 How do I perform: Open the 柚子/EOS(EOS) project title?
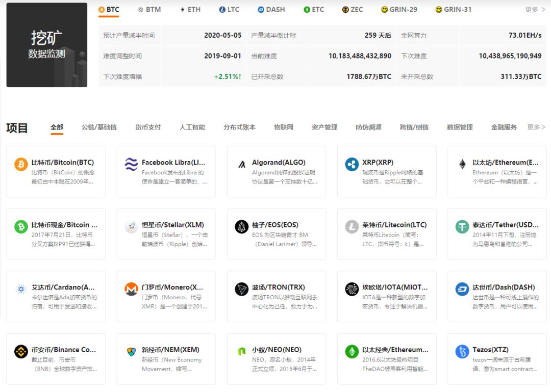[275, 225]
